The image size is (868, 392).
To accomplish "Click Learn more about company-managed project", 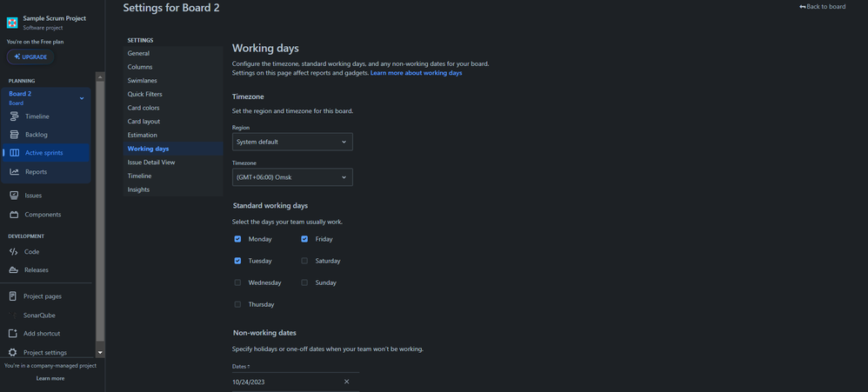I will (50, 379).
